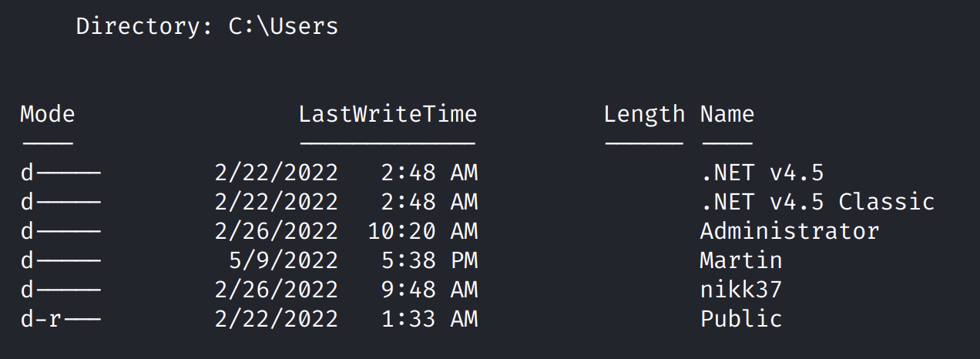Click the 9:48 AM timestamp
The width and height of the screenshot is (980, 359).
tap(429, 290)
